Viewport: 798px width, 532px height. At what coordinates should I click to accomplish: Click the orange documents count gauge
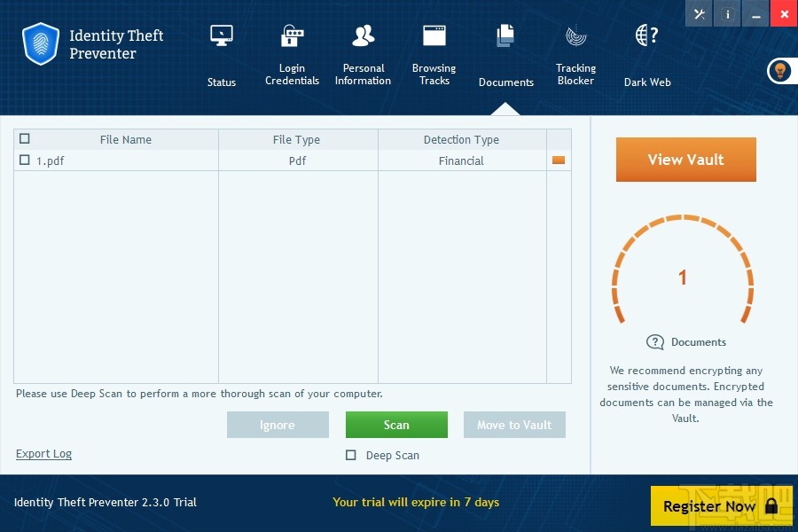pos(683,270)
